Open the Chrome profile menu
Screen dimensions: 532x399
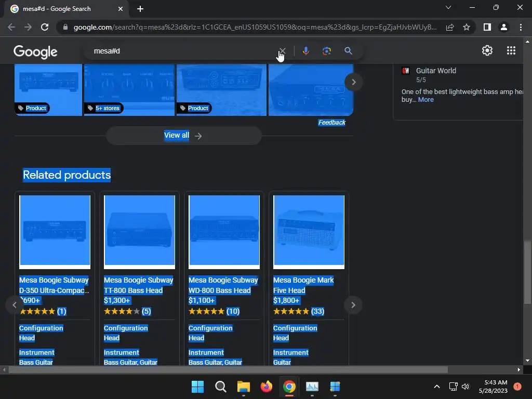[x=504, y=27]
